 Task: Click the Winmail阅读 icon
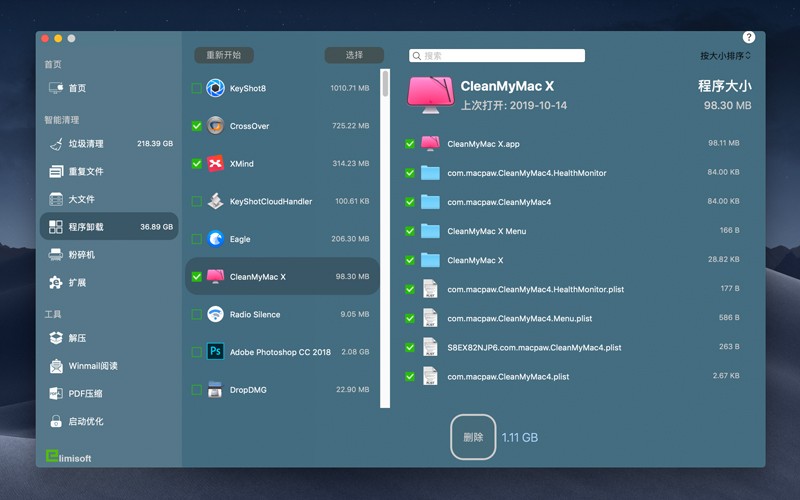(x=56, y=366)
